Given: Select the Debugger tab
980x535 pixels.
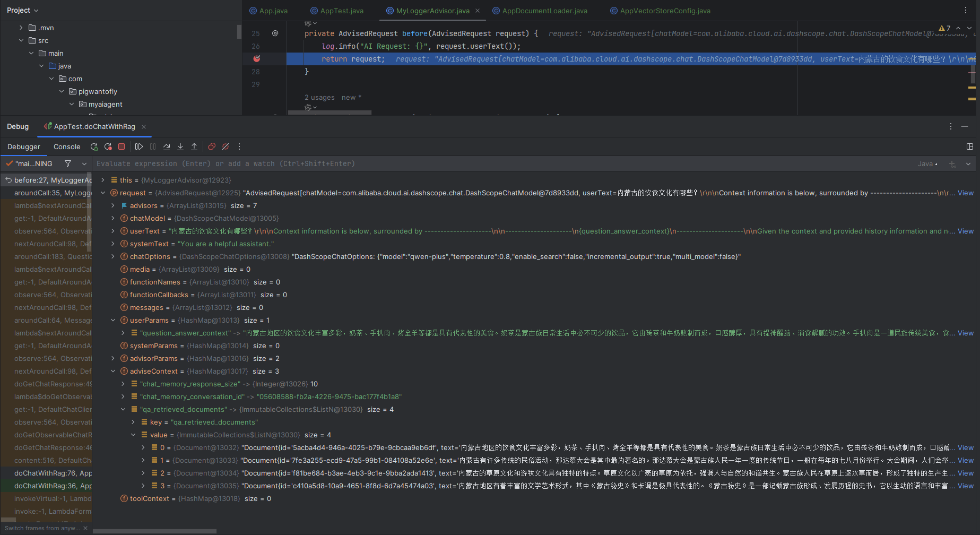Looking at the screenshot, I should point(24,147).
